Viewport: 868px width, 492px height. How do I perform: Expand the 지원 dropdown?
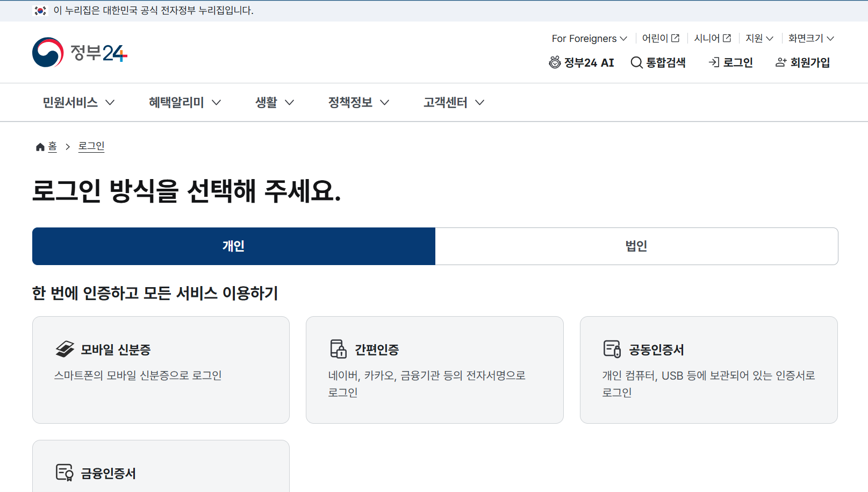759,38
